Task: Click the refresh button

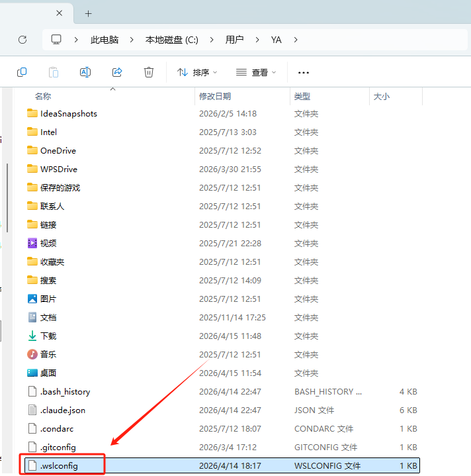Action: tap(22, 40)
